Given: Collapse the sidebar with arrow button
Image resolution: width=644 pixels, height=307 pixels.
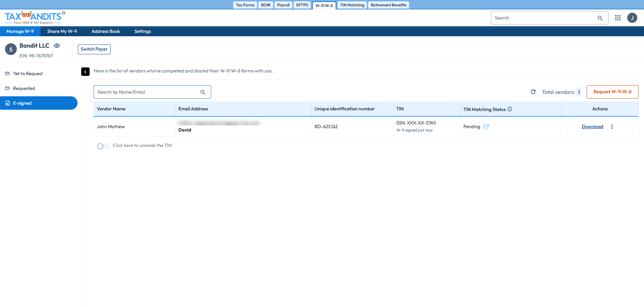Looking at the screenshot, I should (x=85, y=71).
